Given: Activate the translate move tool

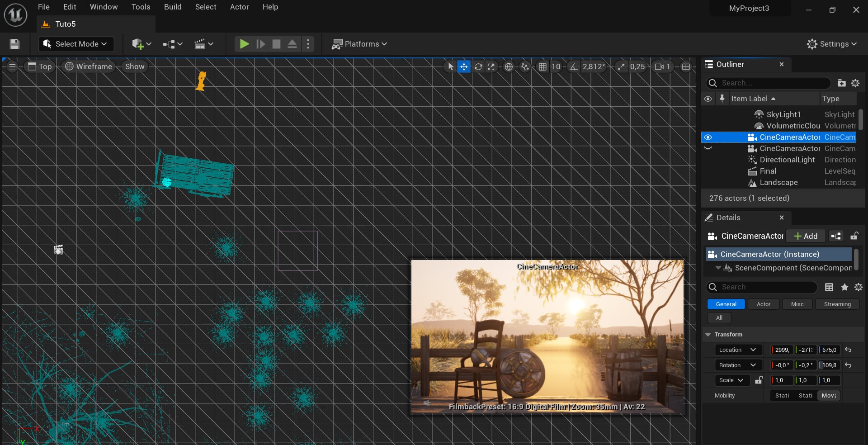Looking at the screenshot, I should coord(464,66).
